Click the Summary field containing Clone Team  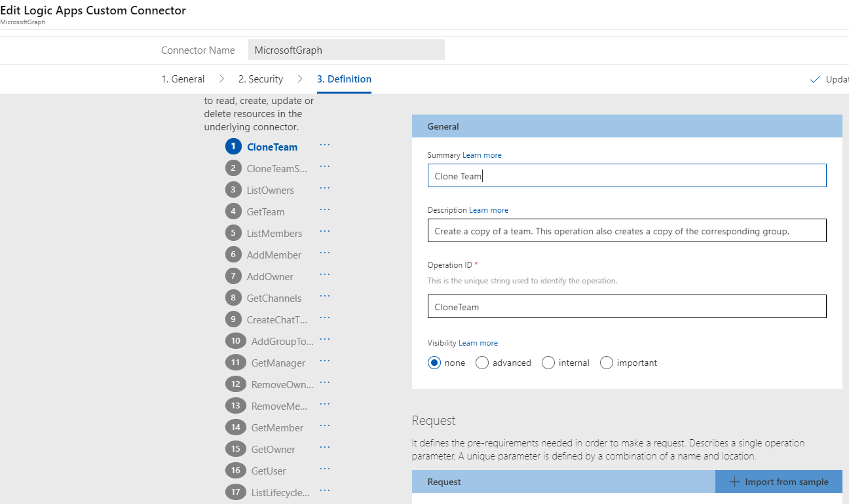point(627,175)
